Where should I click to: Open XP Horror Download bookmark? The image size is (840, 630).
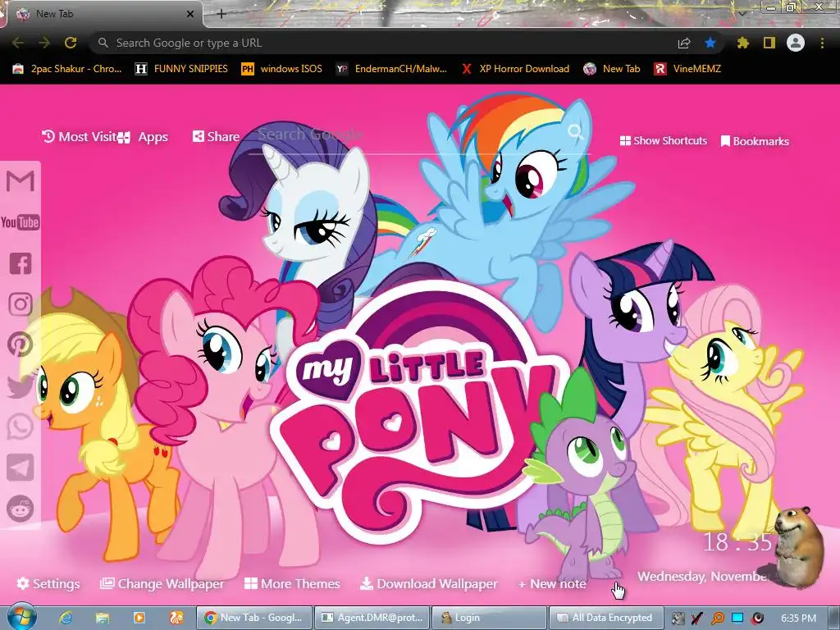click(x=515, y=69)
